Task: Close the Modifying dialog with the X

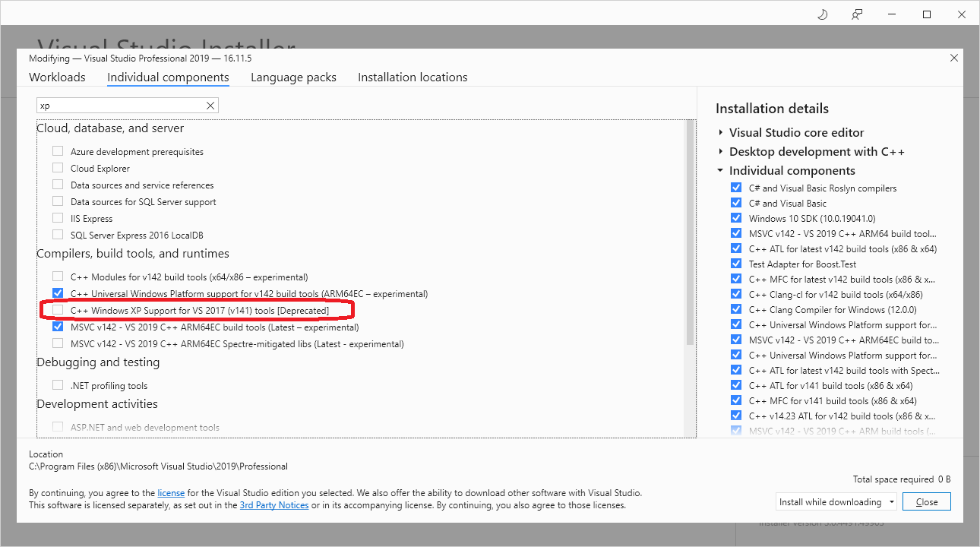Action: [954, 58]
